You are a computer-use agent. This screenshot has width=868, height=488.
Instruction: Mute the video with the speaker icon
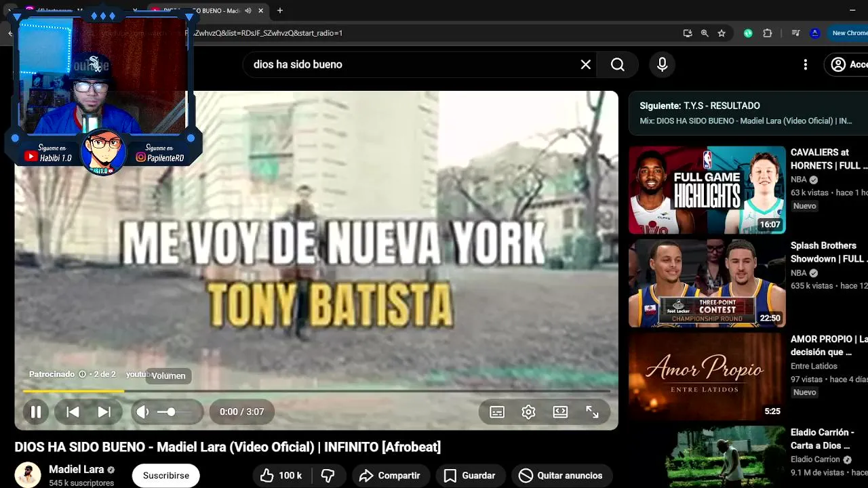coord(142,411)
